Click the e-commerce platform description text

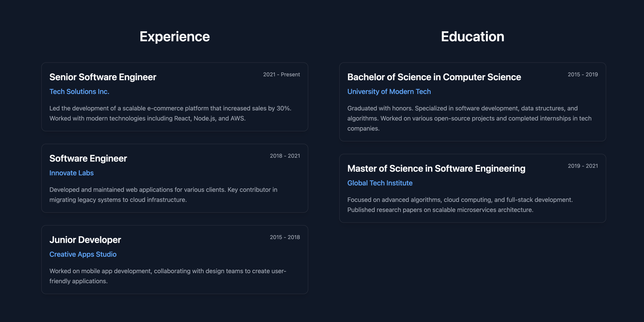[170, 113]
